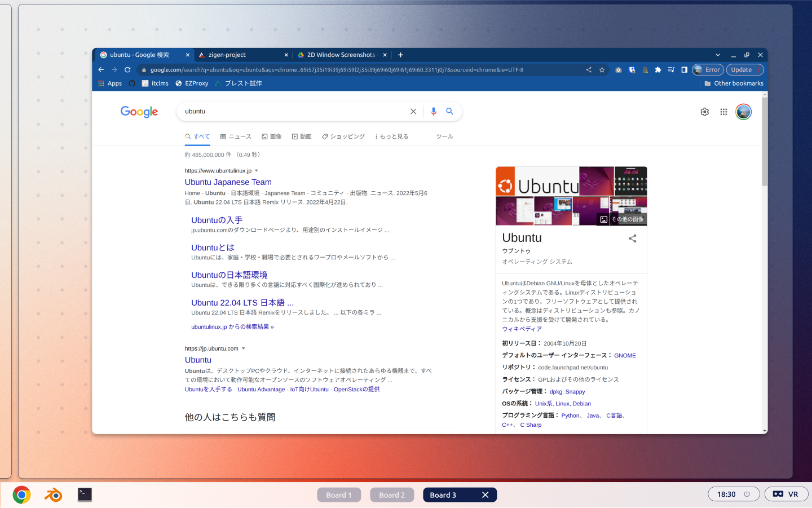Click the blue search magnifier icon

[449, 112]
